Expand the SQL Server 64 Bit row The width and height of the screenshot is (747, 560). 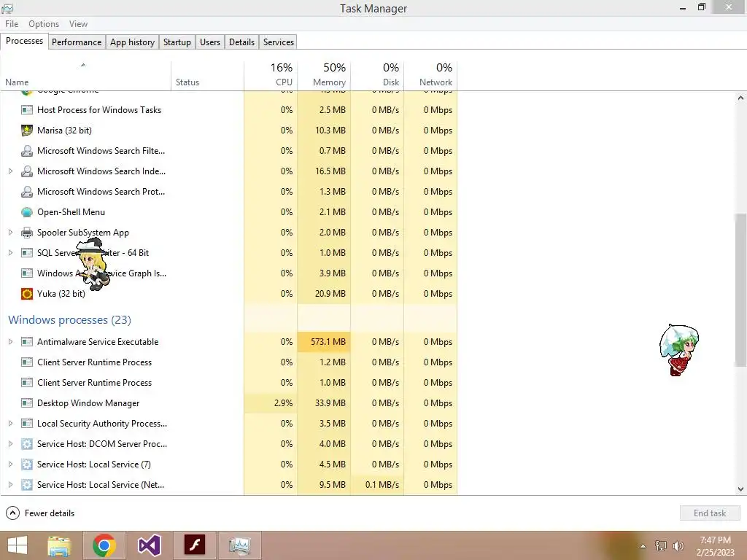[x=10, y=253]
